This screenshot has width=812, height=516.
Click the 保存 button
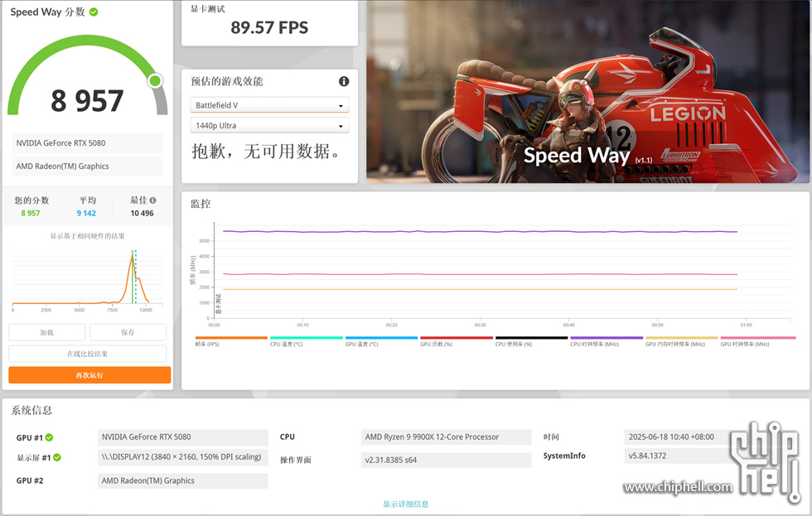(x=128, y=332)
